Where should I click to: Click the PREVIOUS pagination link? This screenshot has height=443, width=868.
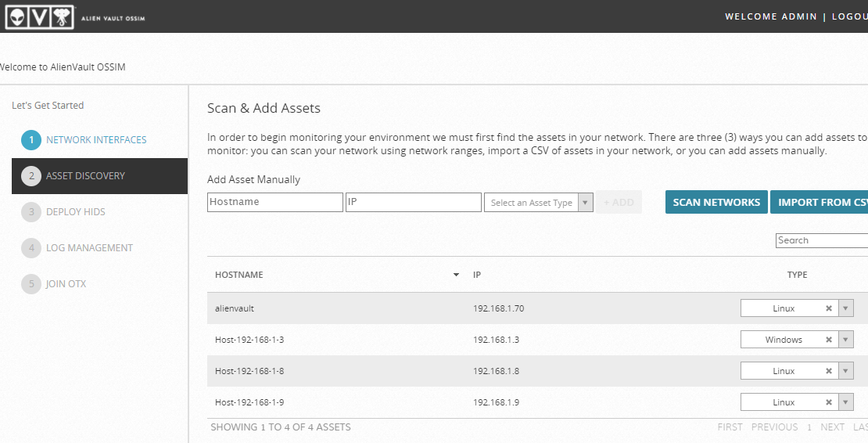pos(774,427)
